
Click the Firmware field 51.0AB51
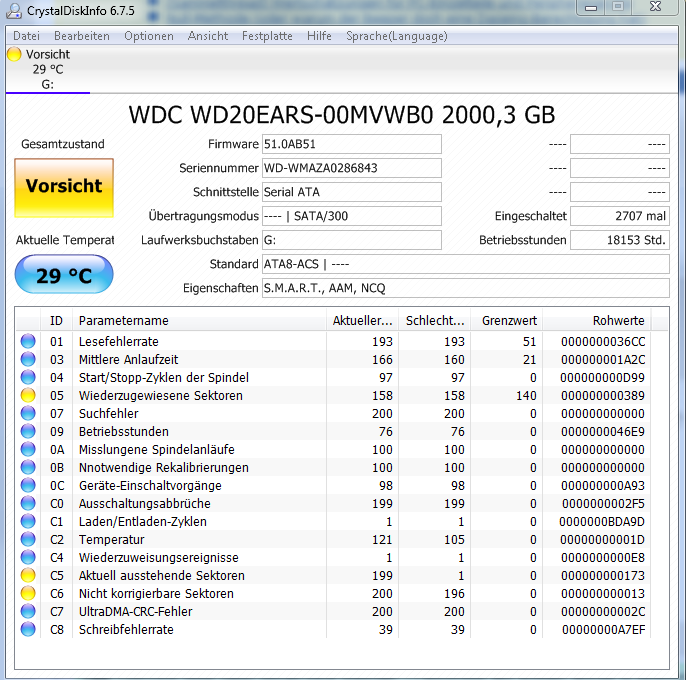click(x=352, y=144)
